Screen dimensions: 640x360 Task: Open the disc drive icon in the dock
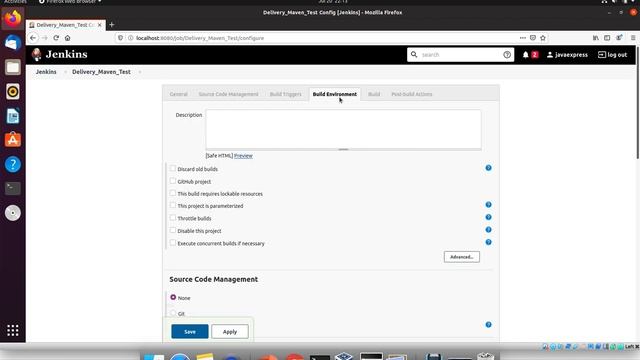point(13,213)
